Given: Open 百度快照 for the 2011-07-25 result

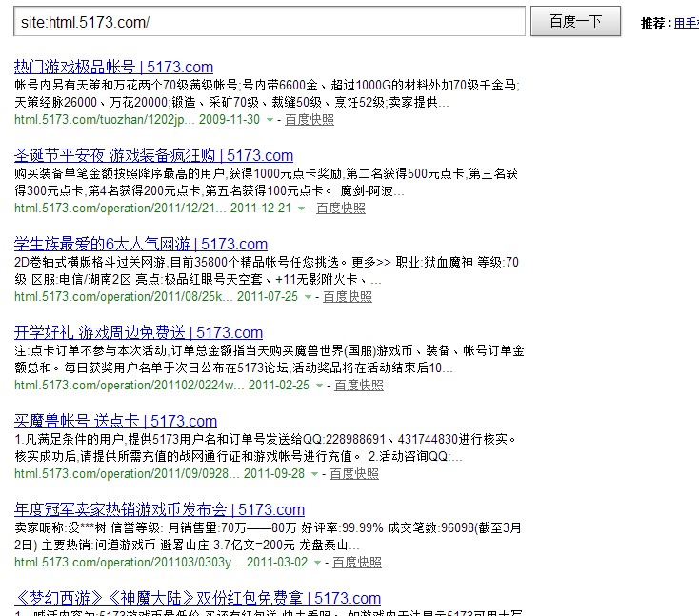Looking at the screenshot, I should 348,296.
